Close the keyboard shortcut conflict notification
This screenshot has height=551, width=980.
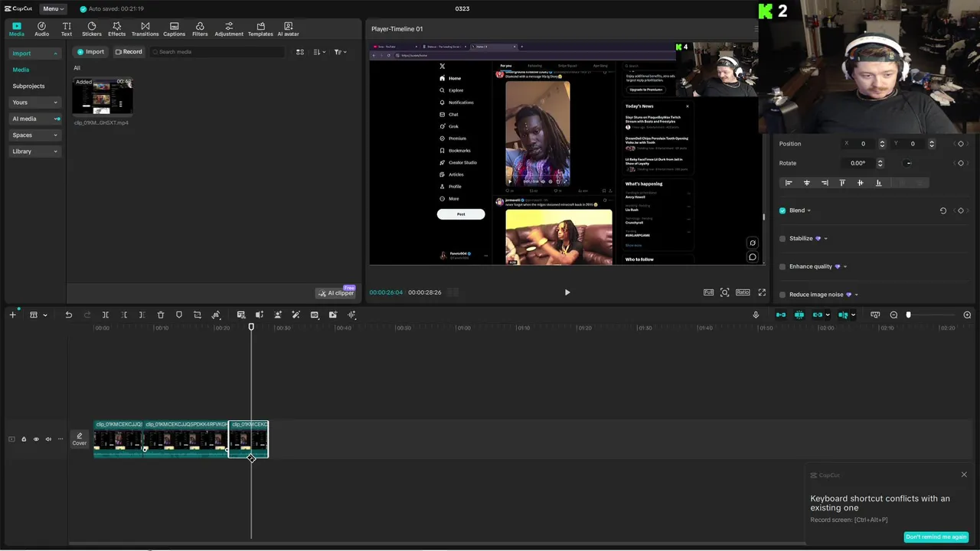click(x=964, y=474)
